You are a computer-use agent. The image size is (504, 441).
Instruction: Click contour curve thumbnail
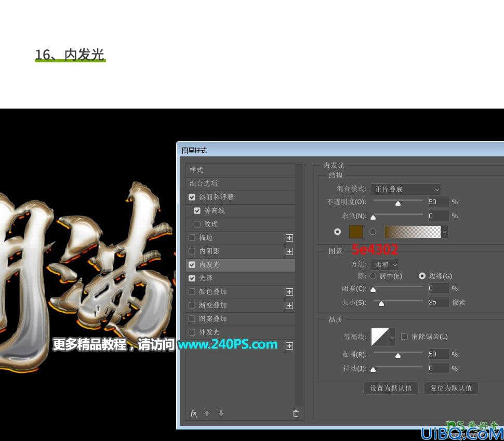click(380, 337)
